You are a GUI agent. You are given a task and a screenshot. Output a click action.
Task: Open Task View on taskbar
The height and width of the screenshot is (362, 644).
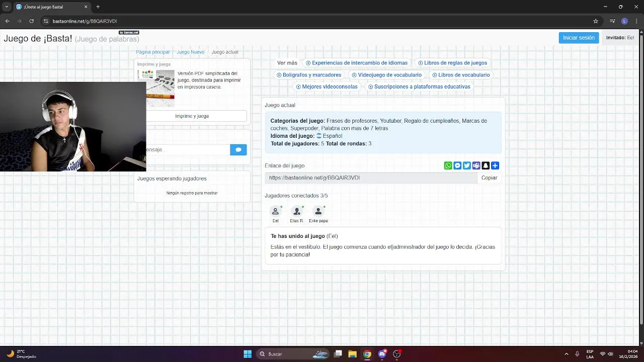pyautogui.click(x=338, y=354)
